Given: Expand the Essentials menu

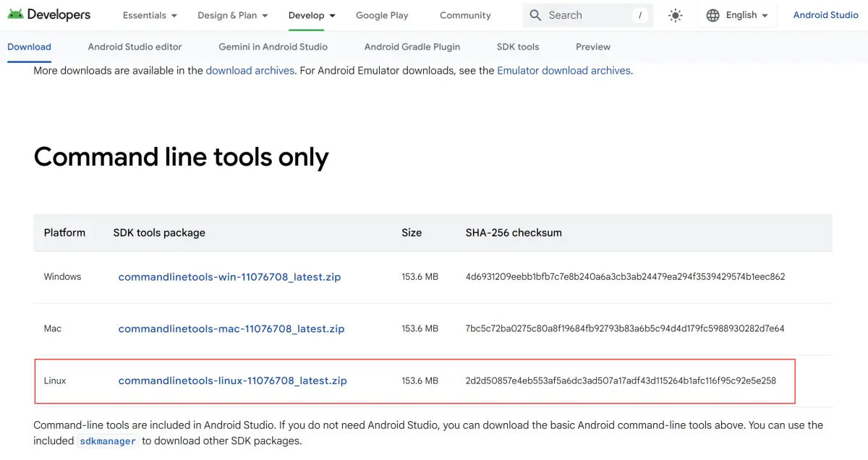Looking at the screenshot, I should [x=150, y=15].
